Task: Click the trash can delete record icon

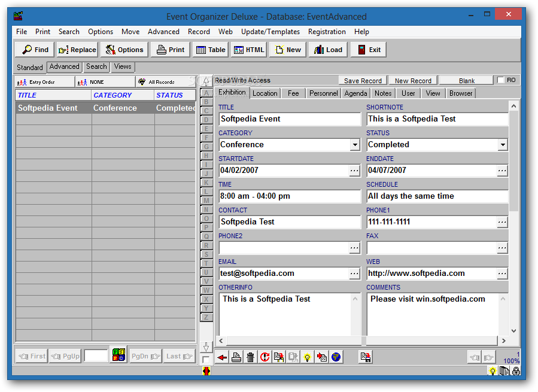Action: [251, 357]
